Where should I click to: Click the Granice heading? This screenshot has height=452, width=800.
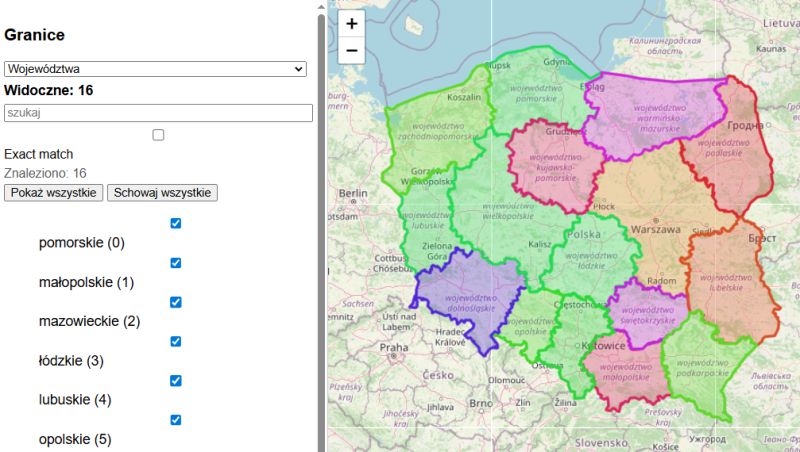click(x=34, y=35)
